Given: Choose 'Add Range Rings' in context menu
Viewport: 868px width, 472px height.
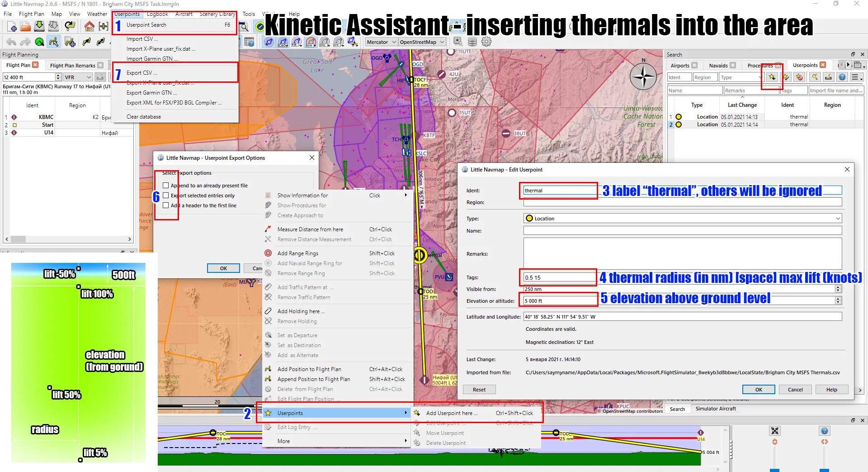Looking at the screenshot, I should (298, 253).
